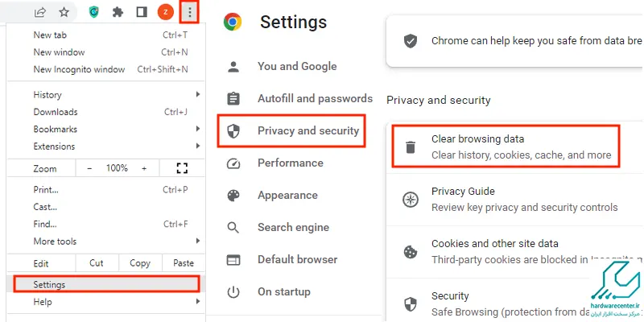The image size is (644, 322).
Task: Open the three-dot Chrome menu
Action: tap(189, 13)
